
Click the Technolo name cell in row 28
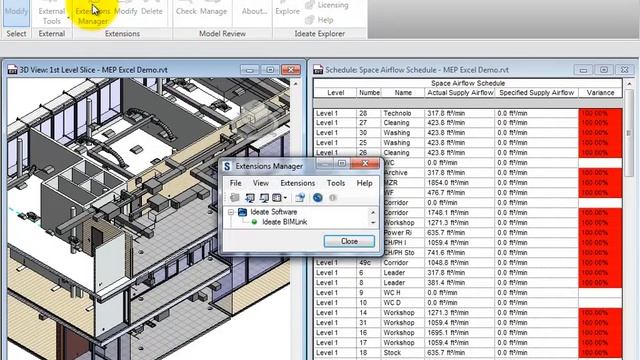click(x=402, y=113)
